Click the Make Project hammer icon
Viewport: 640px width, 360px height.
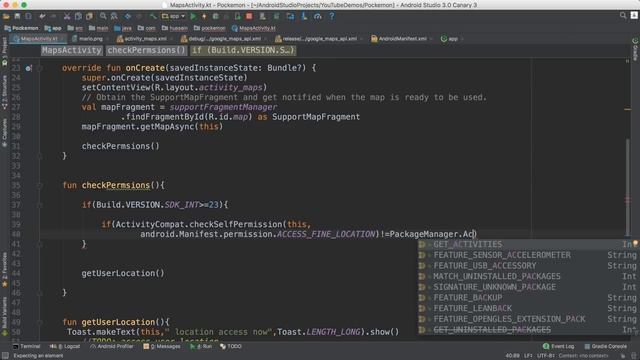pos(153,16)
